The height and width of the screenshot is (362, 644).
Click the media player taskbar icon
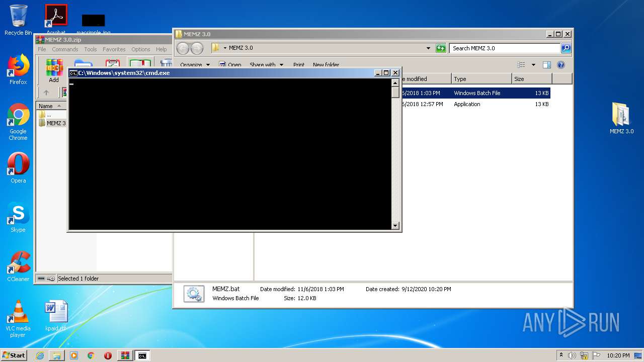coord(74,355)
